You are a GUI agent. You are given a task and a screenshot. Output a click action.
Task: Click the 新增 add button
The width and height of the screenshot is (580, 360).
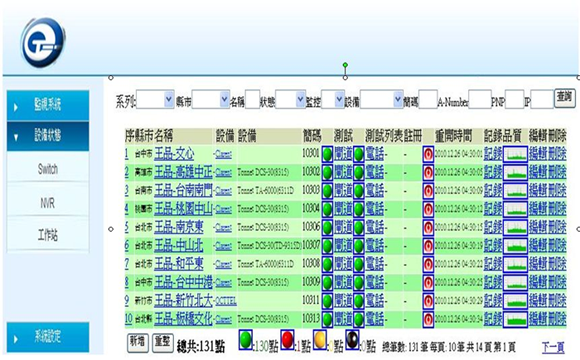138,342
